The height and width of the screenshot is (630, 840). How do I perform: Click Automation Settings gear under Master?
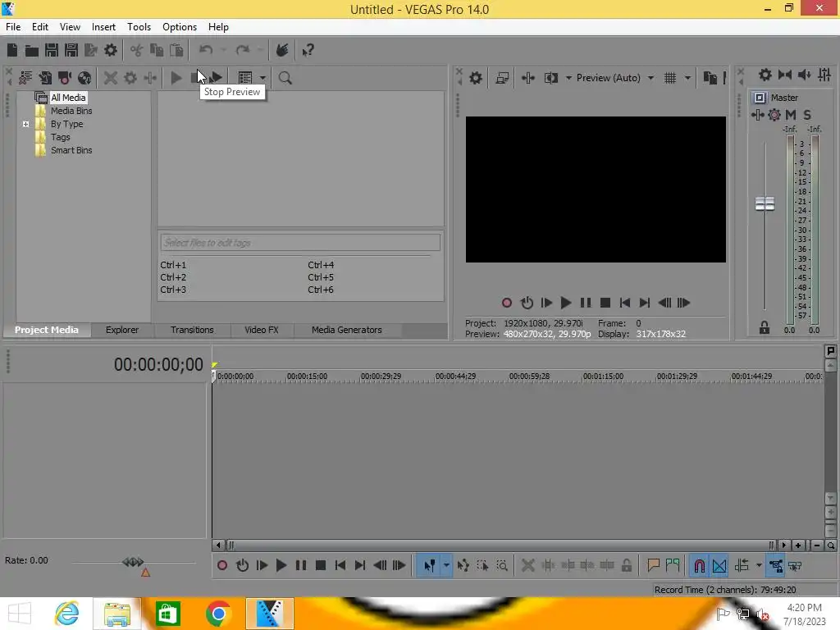(x=774, y=115)
